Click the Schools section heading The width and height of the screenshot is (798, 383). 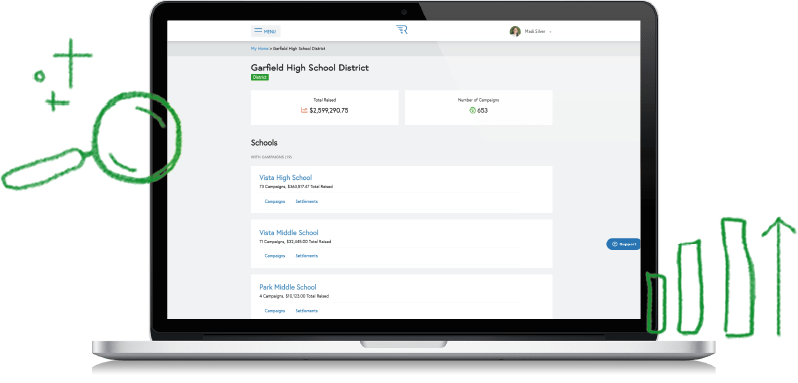[x=264, y=143]
